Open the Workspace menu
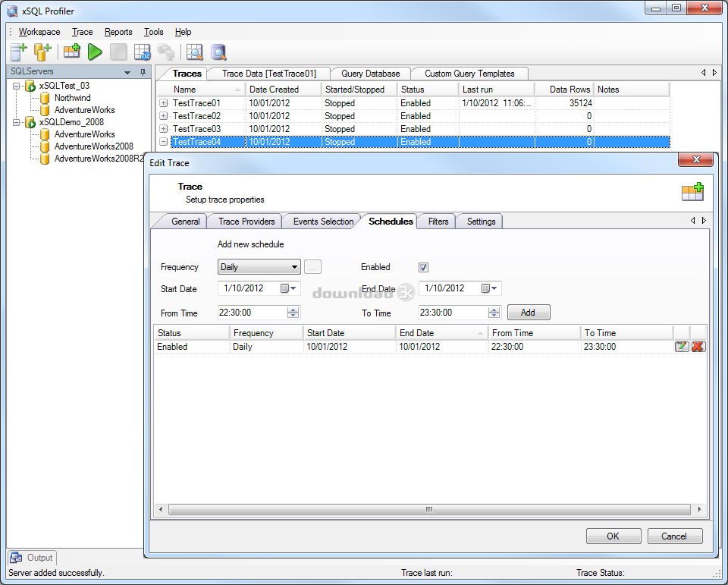The width and height of the screenshot is (728, 585). tap(39, 32)
